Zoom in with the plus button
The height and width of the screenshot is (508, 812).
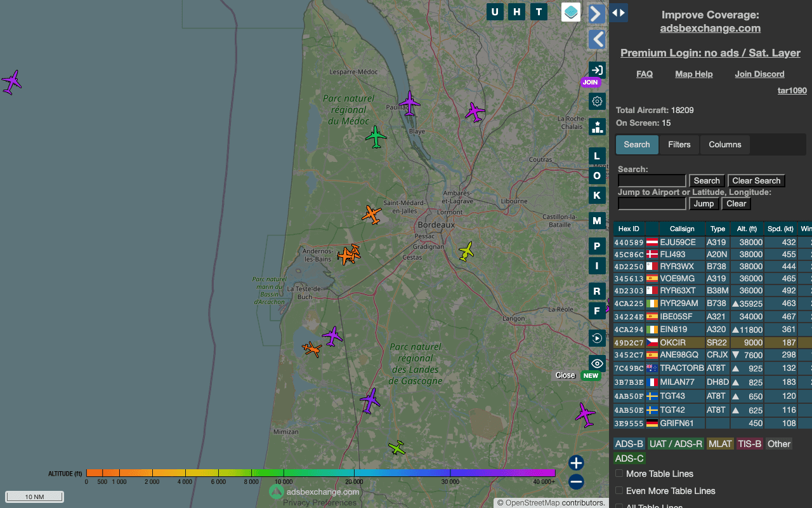pos(576,463)
